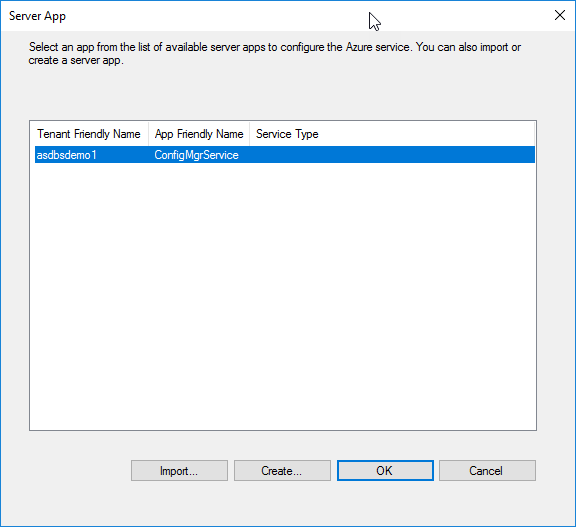Click the Import... button
The width and height of the screenshot is (576, 527).
coord(179,470)
